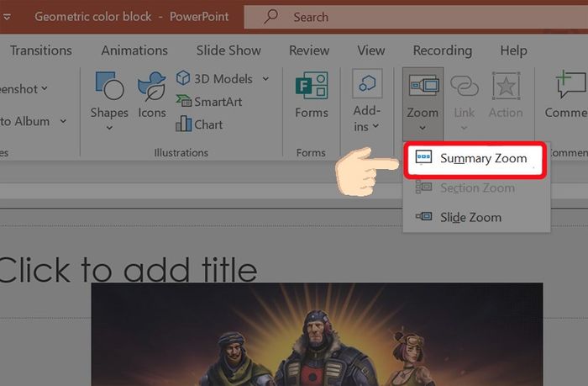Open the Shapes gallery icon
This screenshot has width=588, height=386.
[109, 86]
